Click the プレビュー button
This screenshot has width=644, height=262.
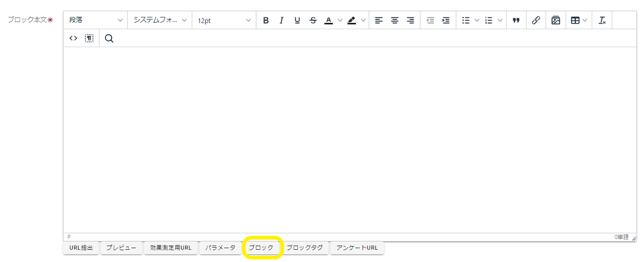(x=122, y=248)
